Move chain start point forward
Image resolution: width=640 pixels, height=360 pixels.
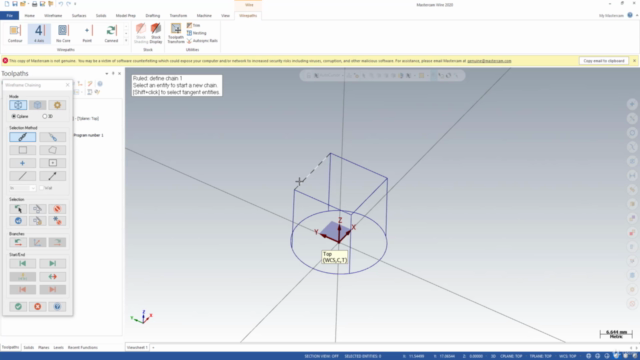click(53, 264)
